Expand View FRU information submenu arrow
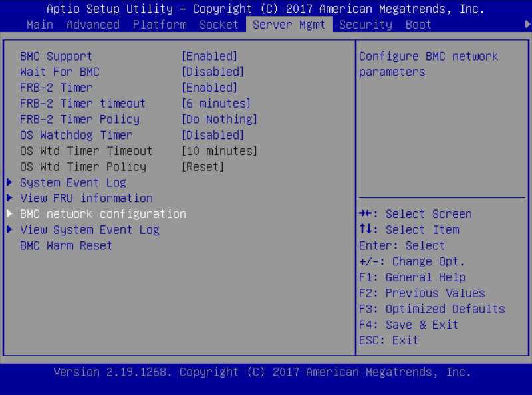 tap(9, 198)
